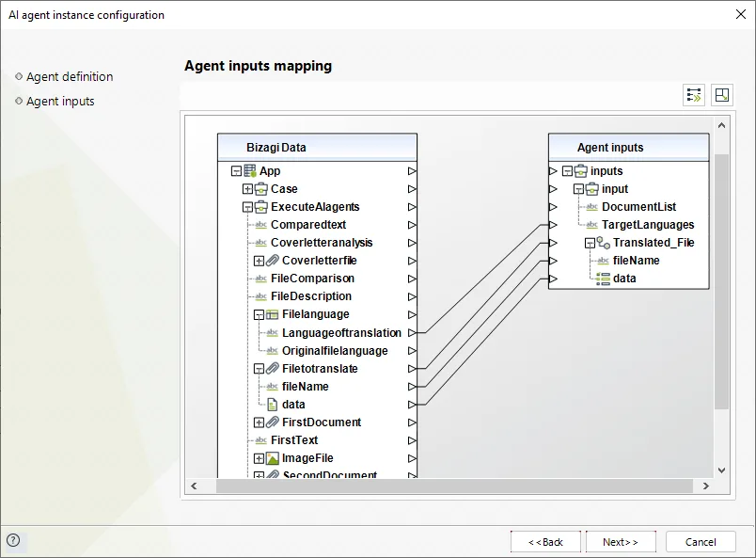The width and height of the screenshot is (756, 558).
Task: Click the connector arrow of Languageoftranslation
Action: click(412, 332)
